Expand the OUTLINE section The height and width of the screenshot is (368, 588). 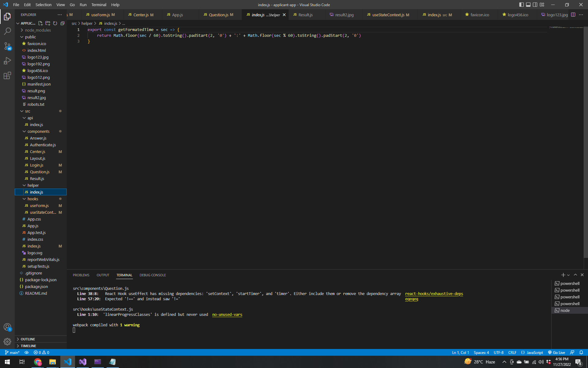pos(28,339)
